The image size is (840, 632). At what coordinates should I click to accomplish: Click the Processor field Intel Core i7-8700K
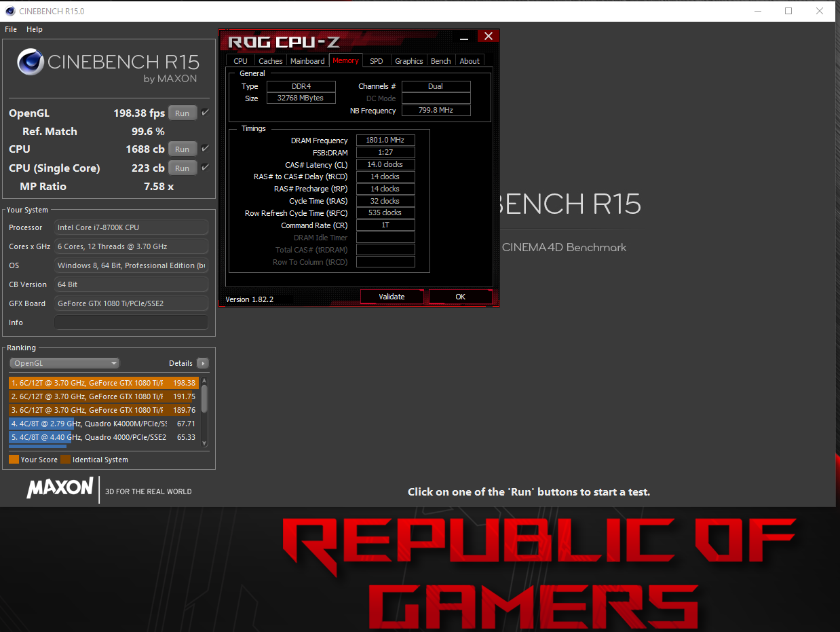(x=131, y=227)
